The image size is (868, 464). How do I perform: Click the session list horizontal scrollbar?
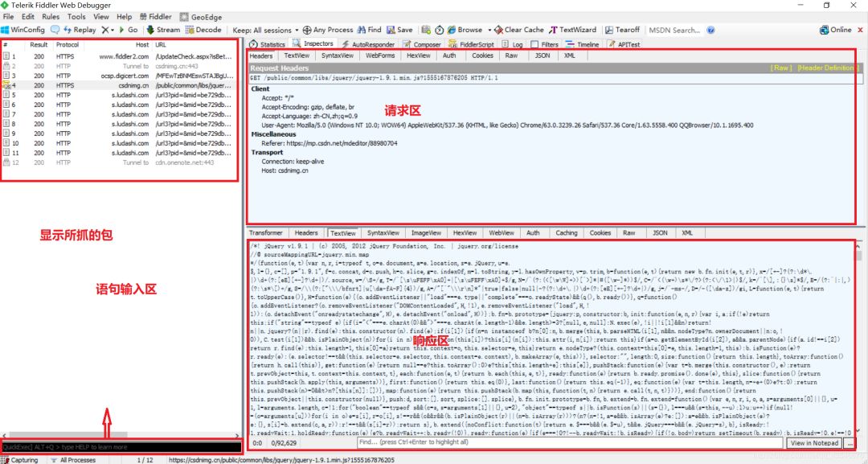(x=121, y=436)
